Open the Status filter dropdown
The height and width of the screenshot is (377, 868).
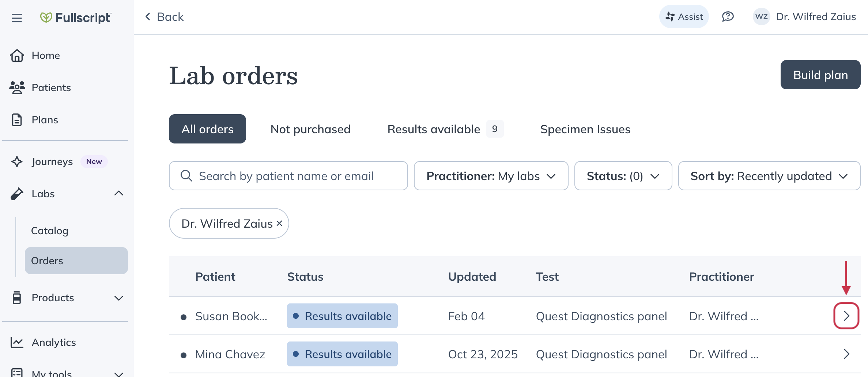point(623,176)
